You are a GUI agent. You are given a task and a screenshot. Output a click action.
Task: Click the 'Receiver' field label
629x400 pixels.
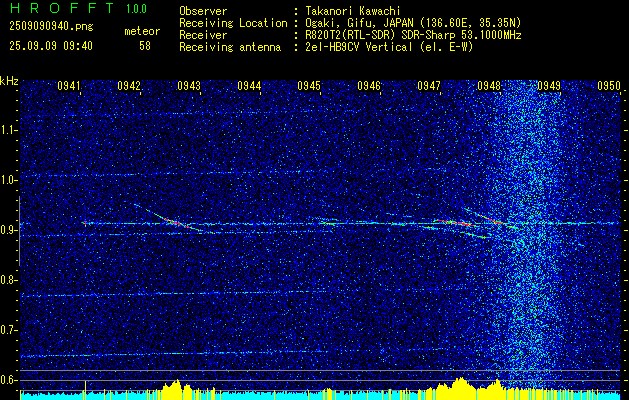click(x=203, y=35)
